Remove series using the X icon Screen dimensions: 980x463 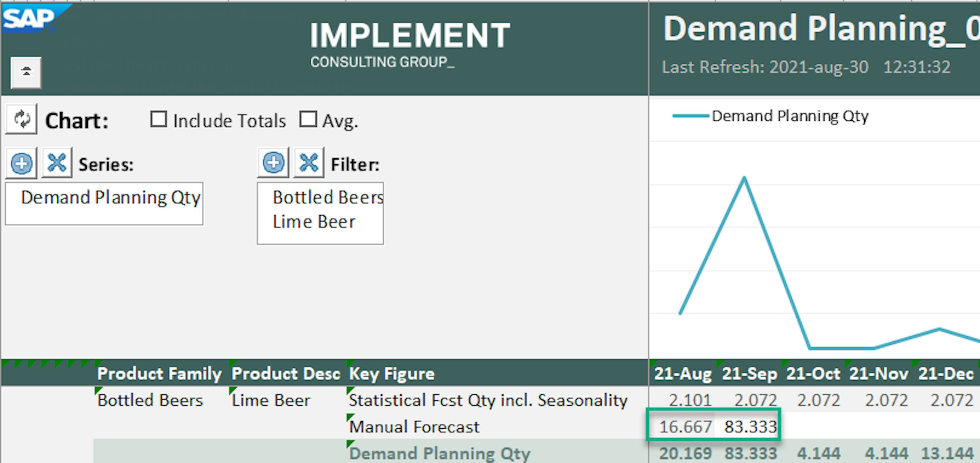click(x=57, y=163)
